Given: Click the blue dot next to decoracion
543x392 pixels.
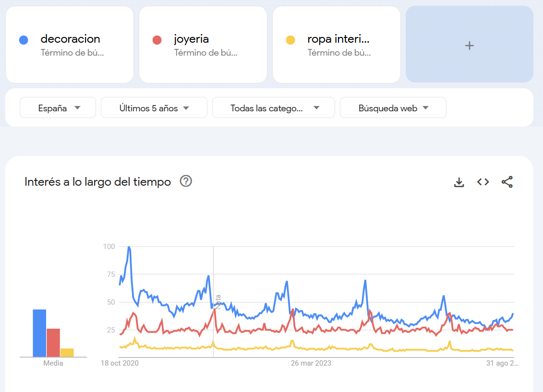Looking at the screenshot, I should pos(24,40).
